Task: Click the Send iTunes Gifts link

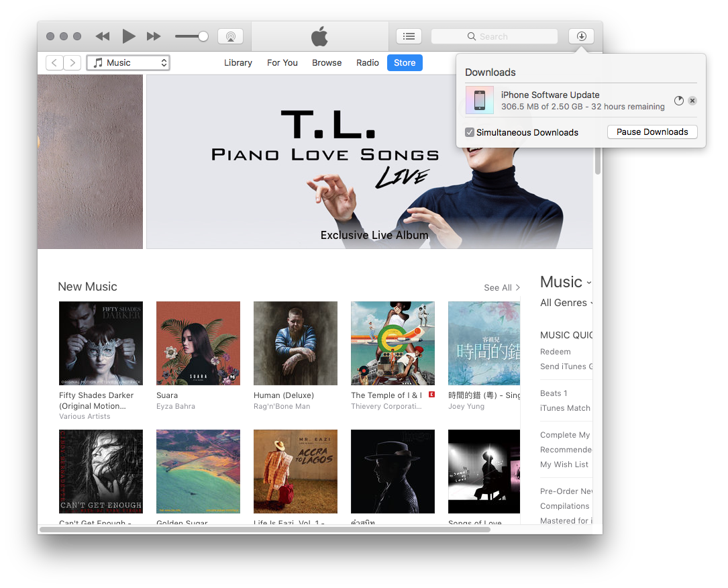Action: tap(566, 366)
